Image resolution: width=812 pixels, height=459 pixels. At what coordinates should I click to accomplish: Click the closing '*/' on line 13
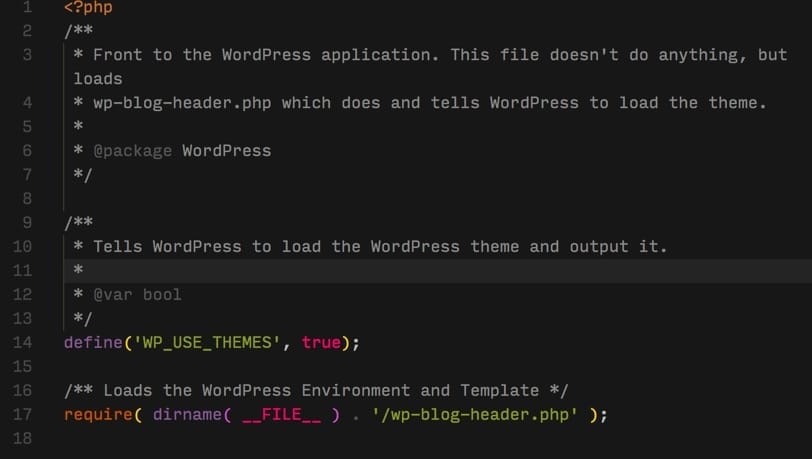coord(83,318)
